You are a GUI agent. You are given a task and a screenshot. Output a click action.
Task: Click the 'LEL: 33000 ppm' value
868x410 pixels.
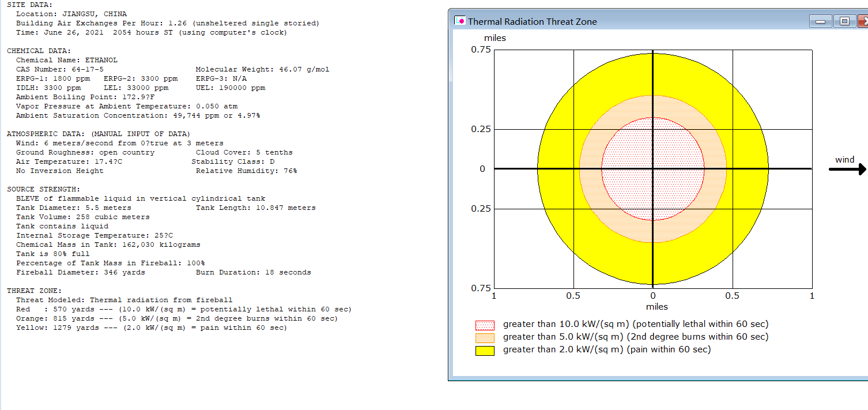[x=136, y=88]
